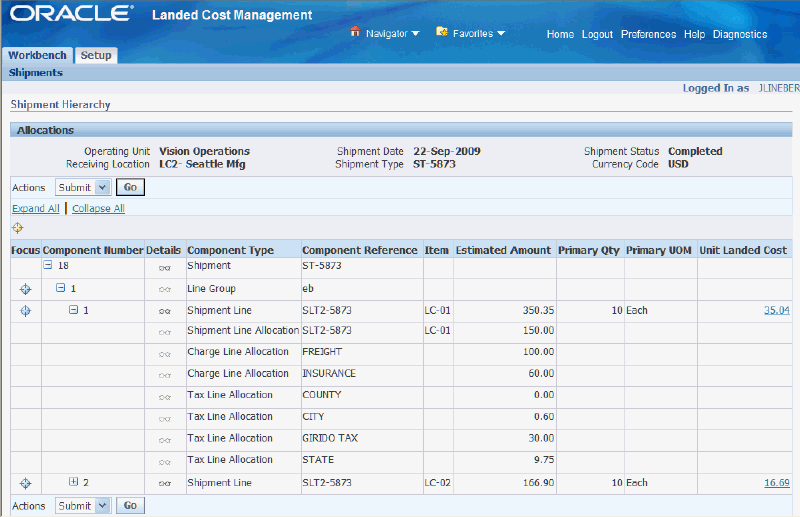Click the bottom Go button
This screenshot has height=517, width=800.
click(130, 505)
